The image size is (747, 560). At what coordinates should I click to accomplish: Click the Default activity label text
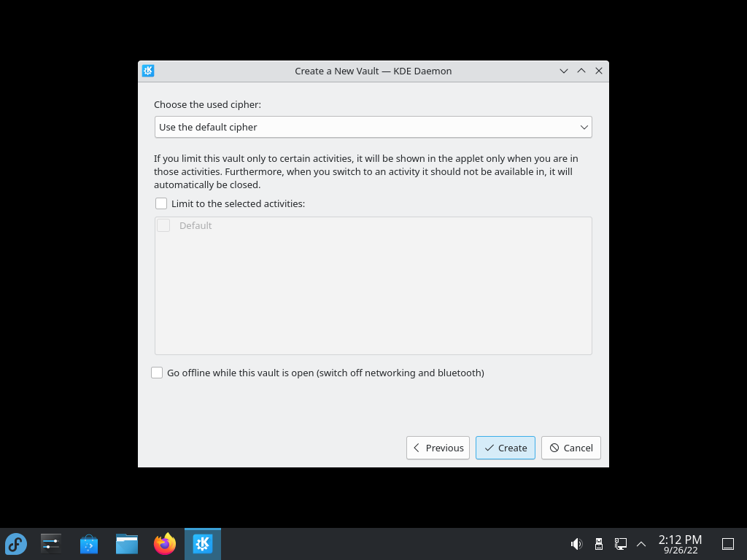pyautogui.click(x=196, y=226)
